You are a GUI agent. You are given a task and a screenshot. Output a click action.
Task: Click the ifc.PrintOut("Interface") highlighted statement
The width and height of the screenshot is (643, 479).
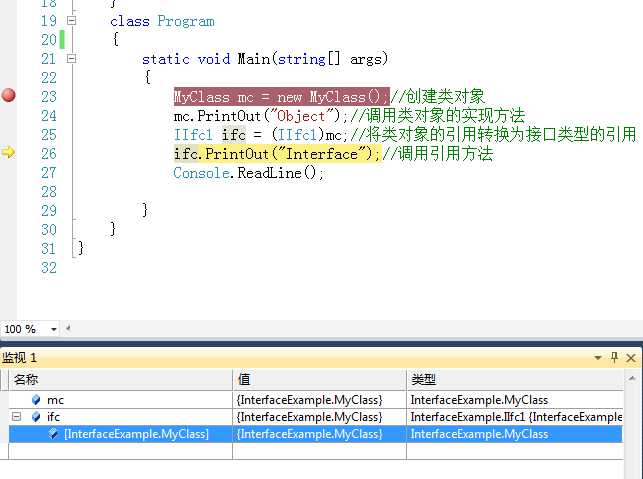click(277, 154)
